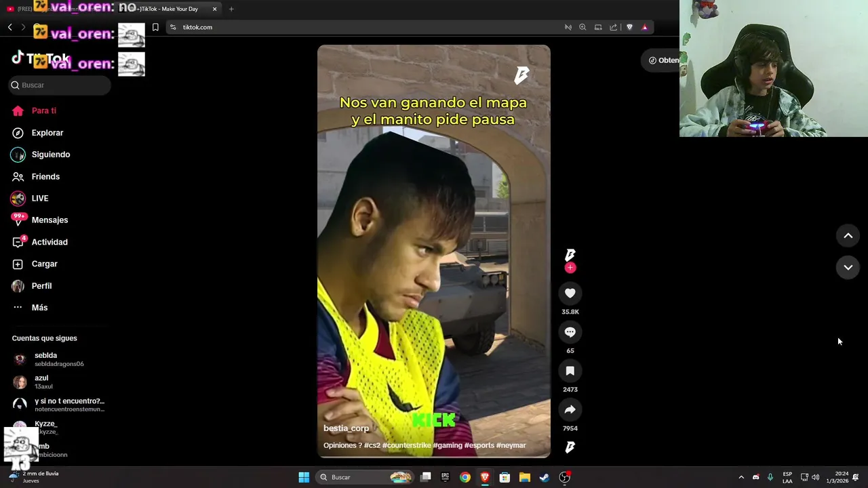Close the TikTok - Make Your Day tab
This screenshot has height=488, width=868.
(x=215, y=9)
